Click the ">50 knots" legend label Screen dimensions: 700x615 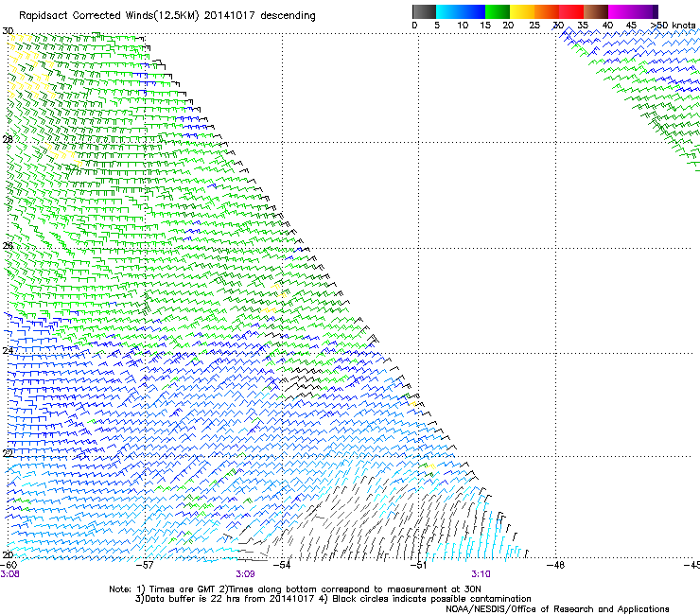tap(674, 26)
